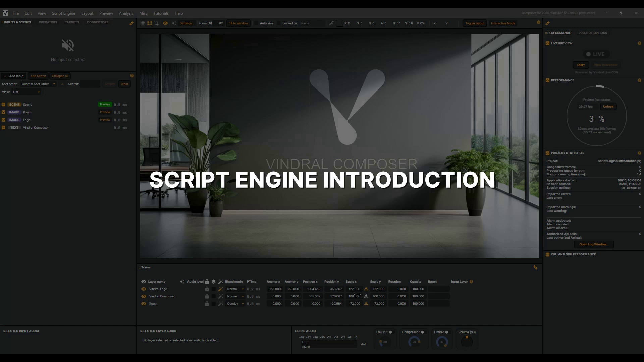Click the help icon next to Collapse all
Screen dimensions: 644x362
[x=132, y=76]
